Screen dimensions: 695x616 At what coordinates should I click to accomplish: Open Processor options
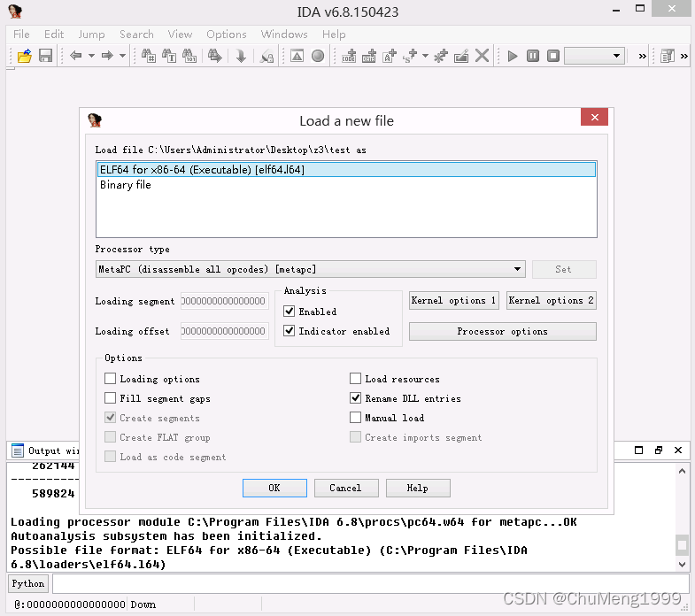click(x=503, y=332)
